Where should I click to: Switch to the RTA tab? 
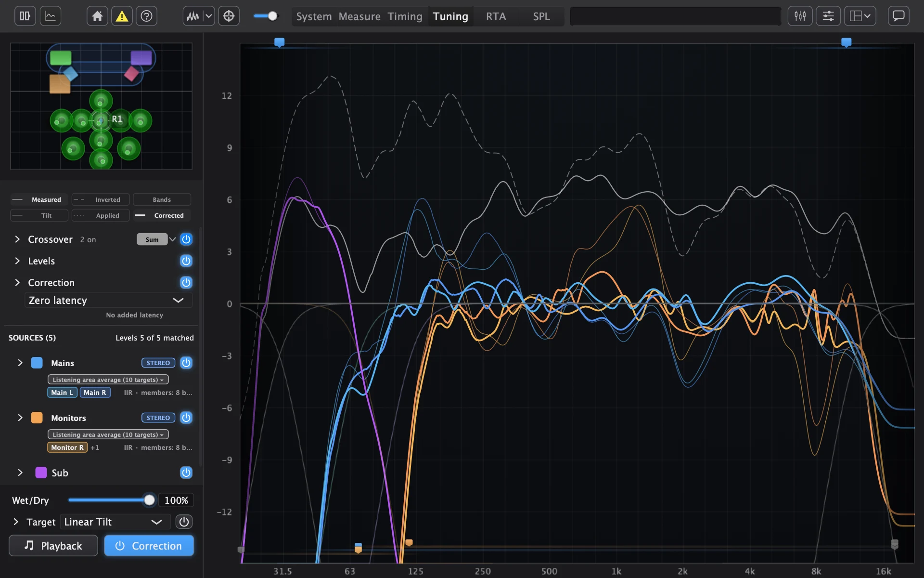pos(496,16)
